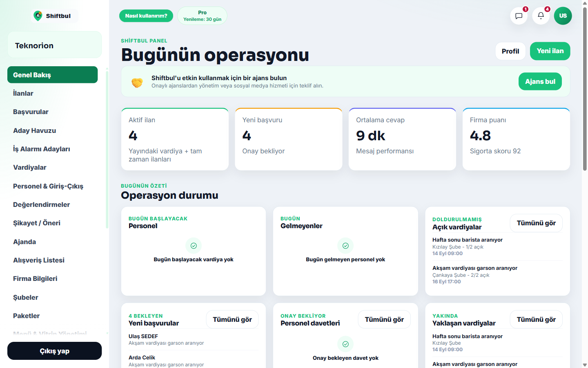The width and height of the screenshot is (588, 368).
Task: Navigate to Vardiyalar
Action: (x=52, y=167)
